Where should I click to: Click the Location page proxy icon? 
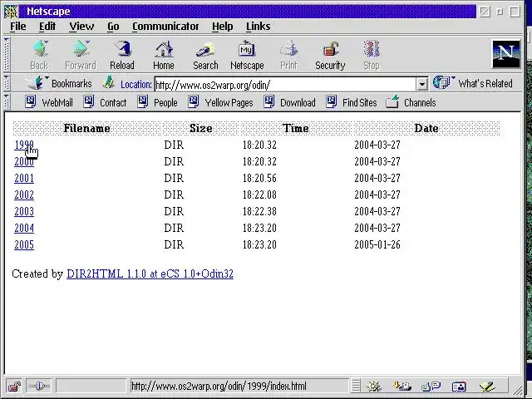pos(109,83)
